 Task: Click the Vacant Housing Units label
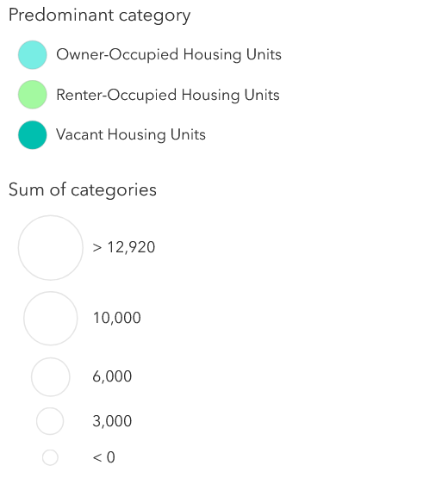point(131,135)
